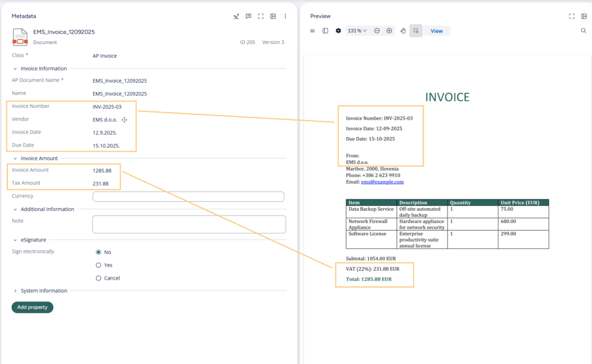
Task: Select the Yes radio button for eSignature
Action: click(98, 265)
